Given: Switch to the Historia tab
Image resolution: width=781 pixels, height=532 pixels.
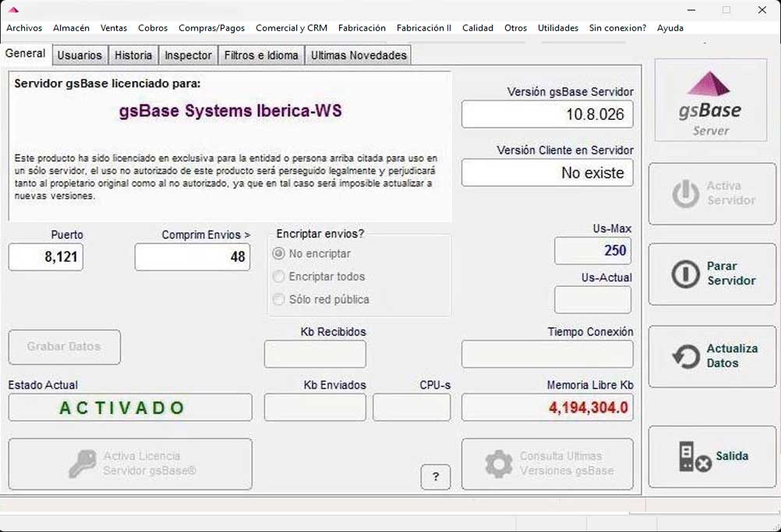Looking at the screenshot, I should (x=133, y=55).
